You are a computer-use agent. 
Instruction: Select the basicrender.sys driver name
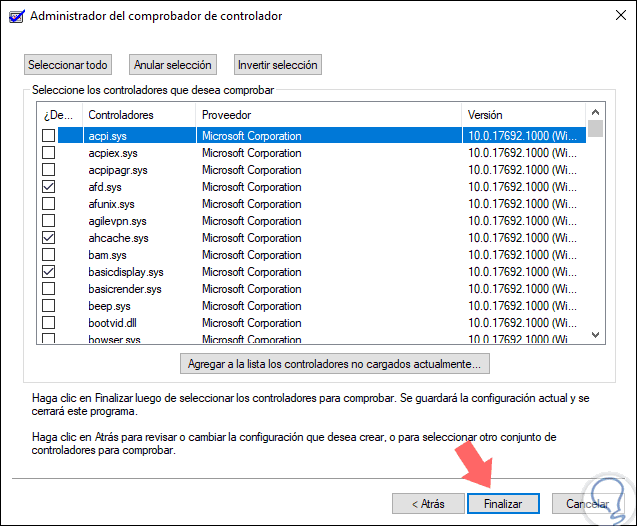[x=125, y=290]
